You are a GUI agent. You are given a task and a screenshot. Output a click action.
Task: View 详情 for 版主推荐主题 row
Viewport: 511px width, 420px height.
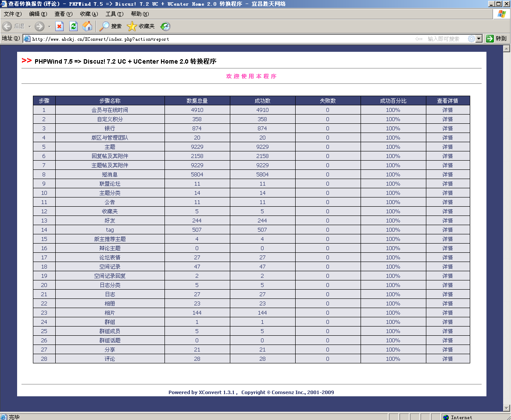click(448, 239)
